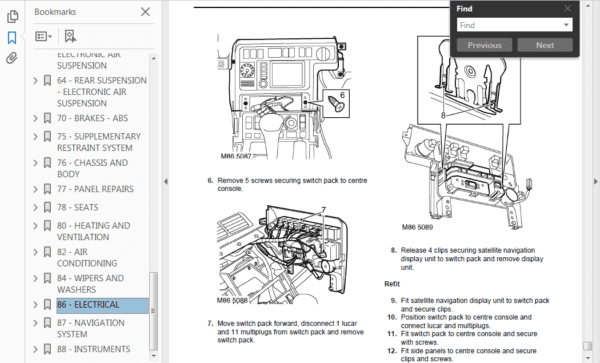
Task: Expand 77 - Panel Repairs bookmark
Action: 35,189
